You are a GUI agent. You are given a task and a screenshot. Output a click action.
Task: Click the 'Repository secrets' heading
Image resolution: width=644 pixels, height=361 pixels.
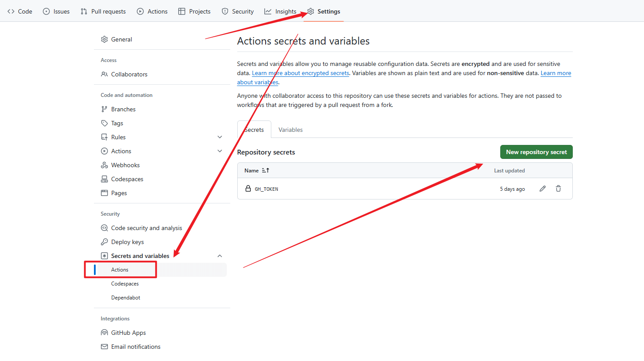coord(266,152)
